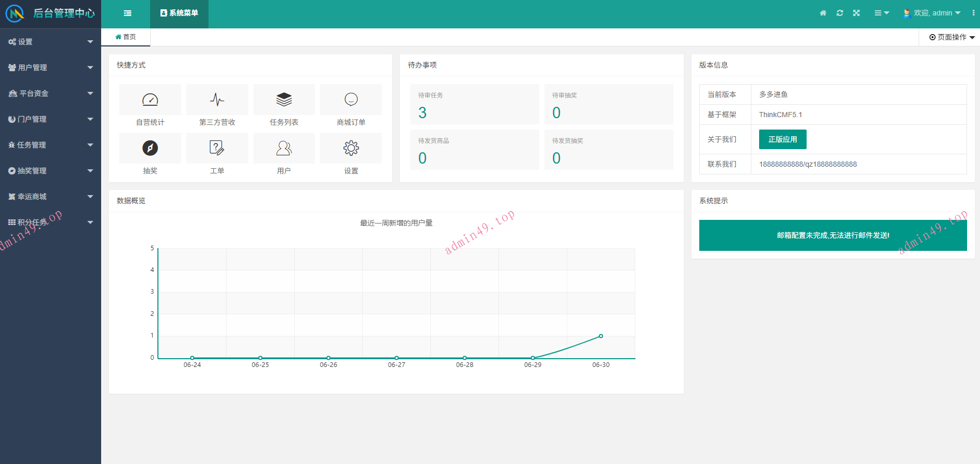This screenshot has height=464, width=980.
Task: Click the refresh icon in top bar
Action: (x=840, y=13)
